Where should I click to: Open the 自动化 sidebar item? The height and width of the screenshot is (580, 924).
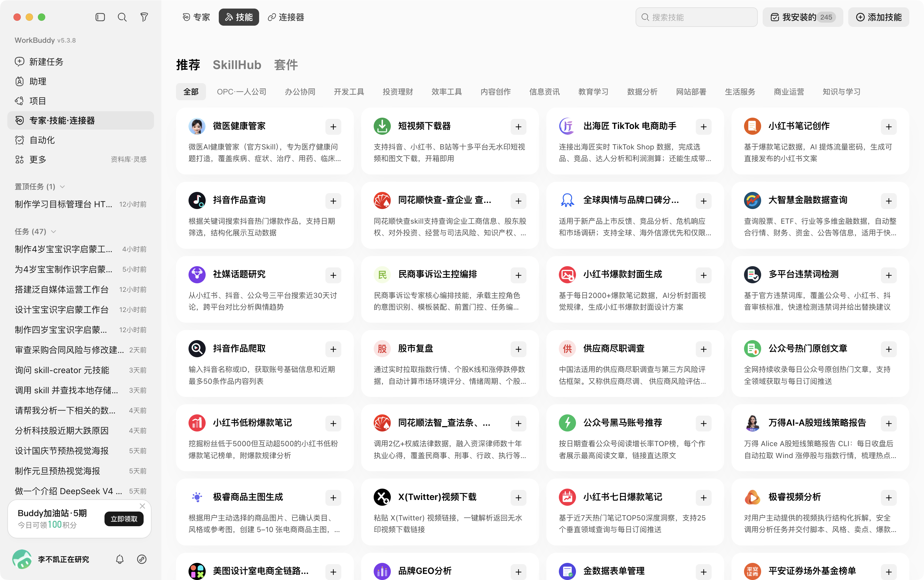tap(81, 140)
